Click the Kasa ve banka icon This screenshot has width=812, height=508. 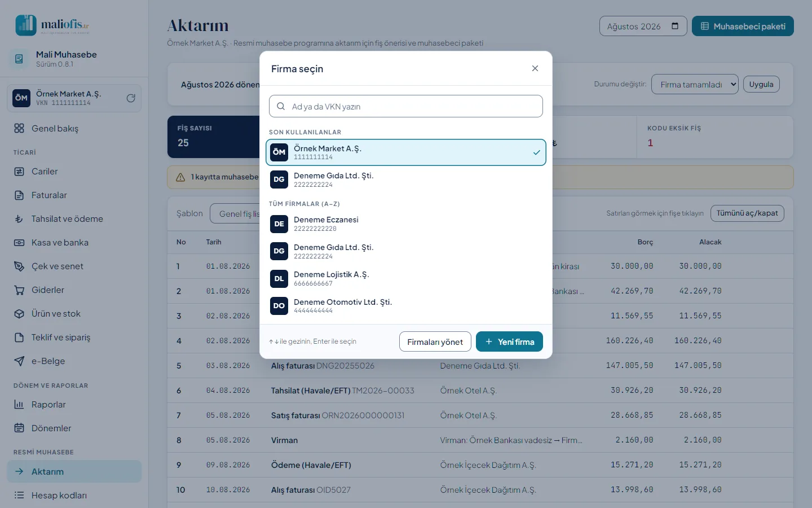tap(19, 243)
